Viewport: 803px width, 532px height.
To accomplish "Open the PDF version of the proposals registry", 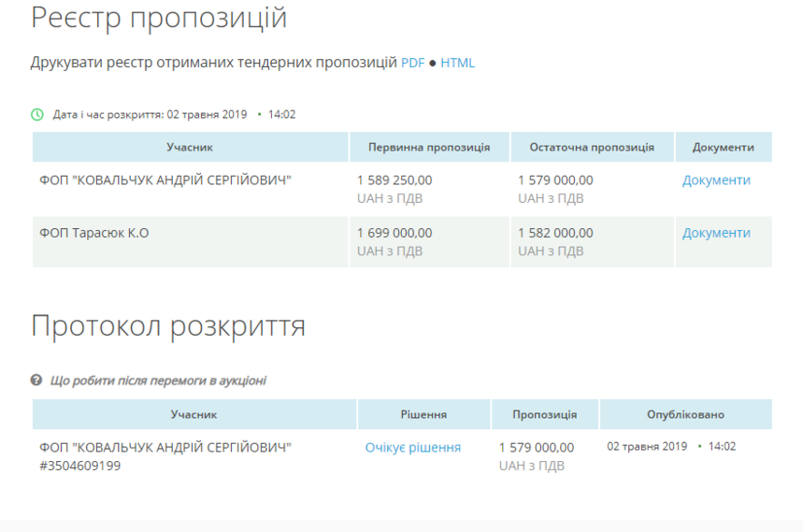I will click(x=412, y=63).
